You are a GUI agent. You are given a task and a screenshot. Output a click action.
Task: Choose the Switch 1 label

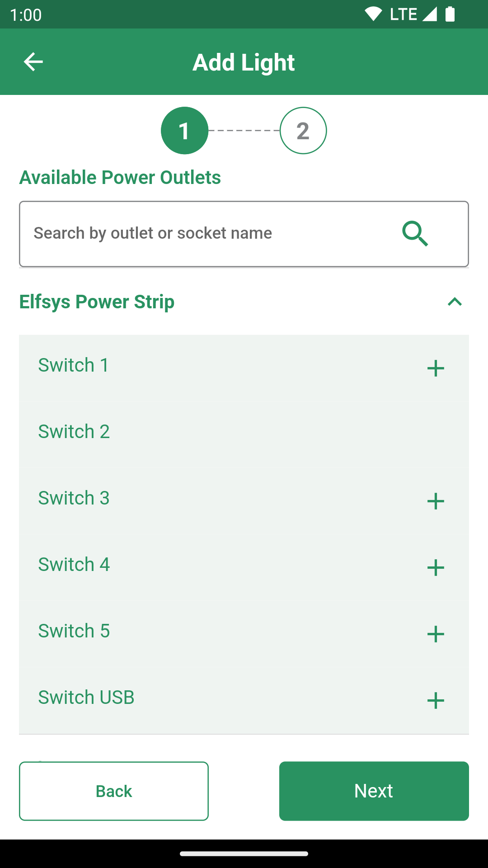click(x=74, y=365)
